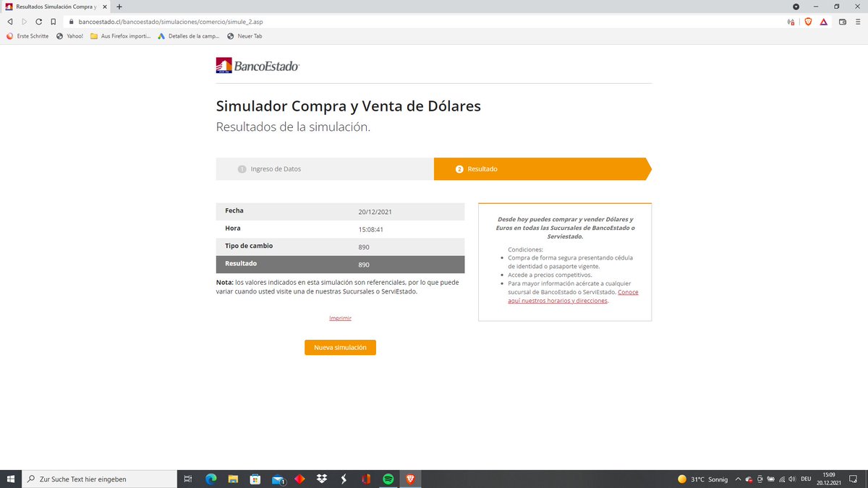Open File Explorer from the taskbar
This screenshot has width=868, height=488.
pos(233,479)
